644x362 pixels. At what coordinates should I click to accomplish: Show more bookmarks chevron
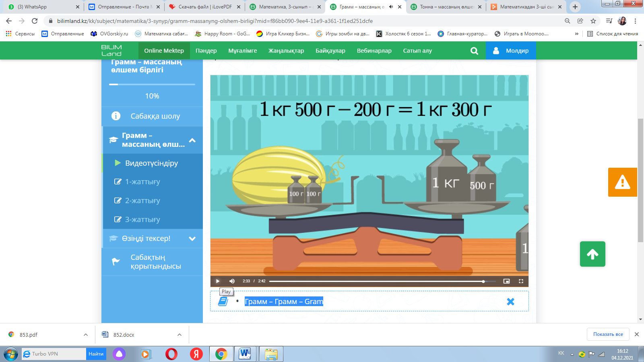[x=577, y=34]
